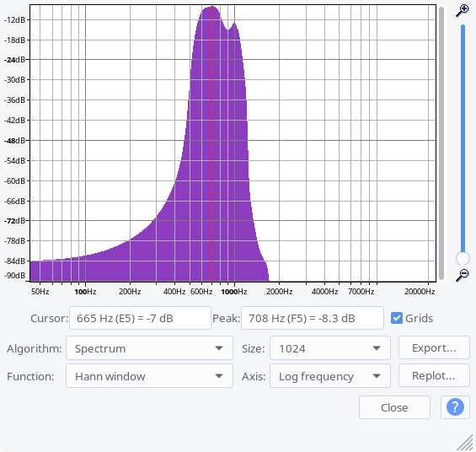Click the spectrum peak near 1000Hz gridline
Image resolution: width=476 pixels, height=452 pixels.
pyautogui.click(x=234, y=23)
